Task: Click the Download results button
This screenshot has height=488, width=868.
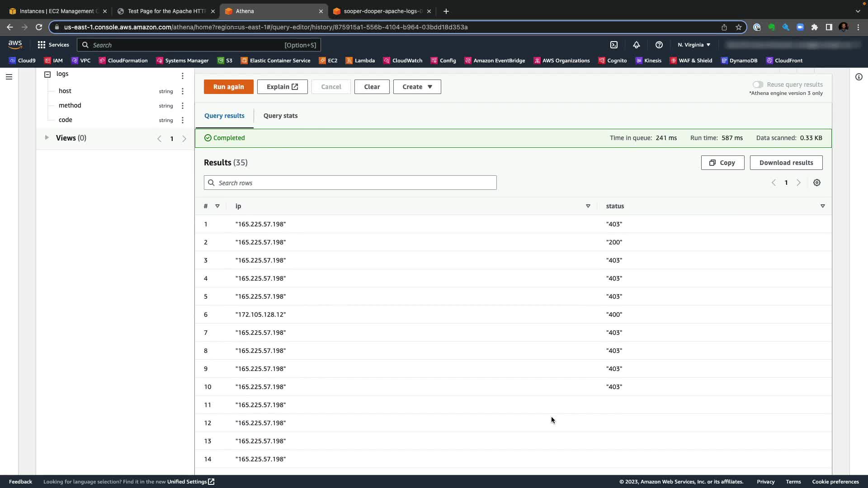Action: 786,163
